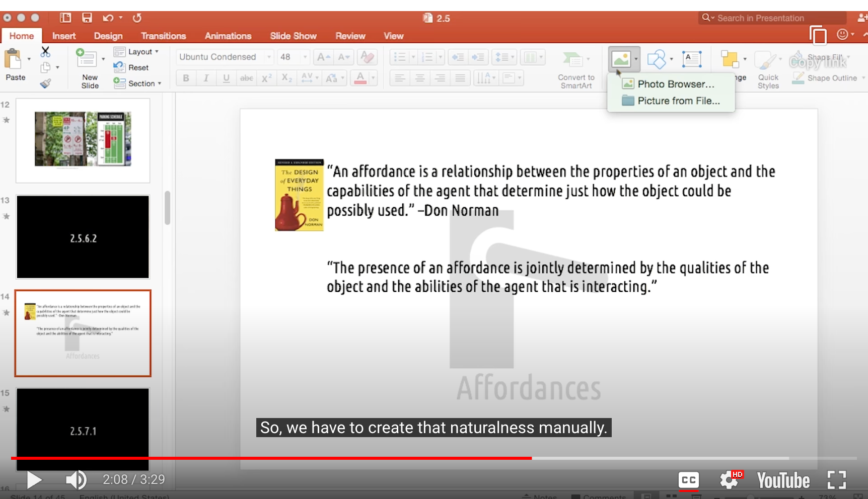Image resolution: width=868 pixels, height=499 pixels.
Task: Seek on the video progress bar
Action: click(x=434, y=458)
